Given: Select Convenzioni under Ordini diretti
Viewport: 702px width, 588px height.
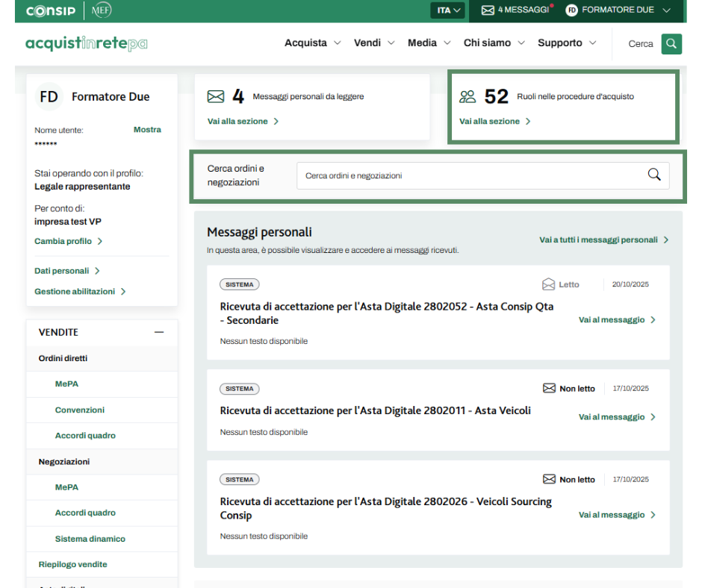Looking at the screenshot, I should click(80, 410).
